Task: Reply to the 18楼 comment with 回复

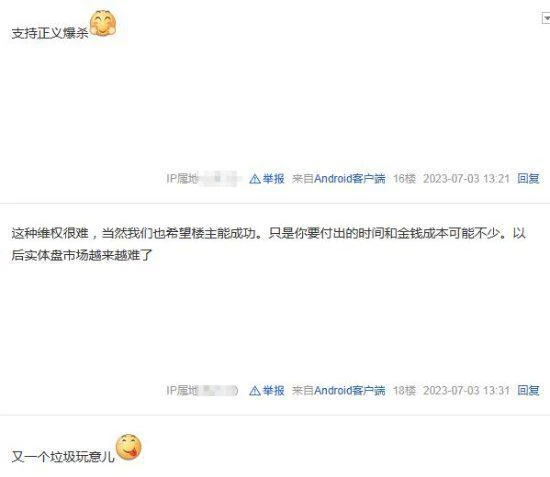Action: click(528, 391)
